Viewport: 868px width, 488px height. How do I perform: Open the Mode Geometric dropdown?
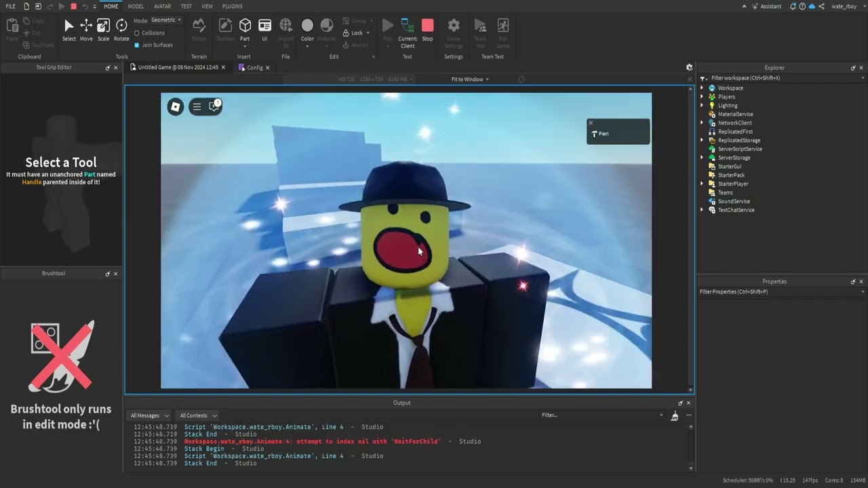tap(166, 20)
